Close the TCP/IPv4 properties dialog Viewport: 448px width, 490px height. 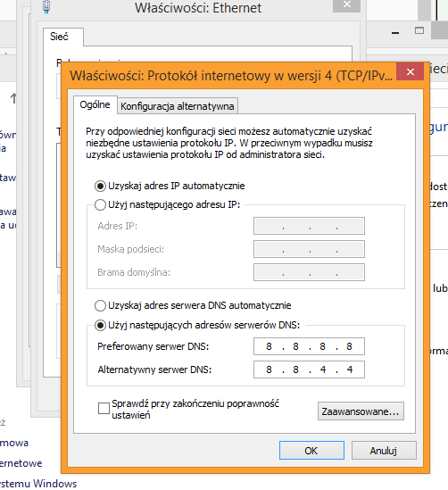point(411,71)
